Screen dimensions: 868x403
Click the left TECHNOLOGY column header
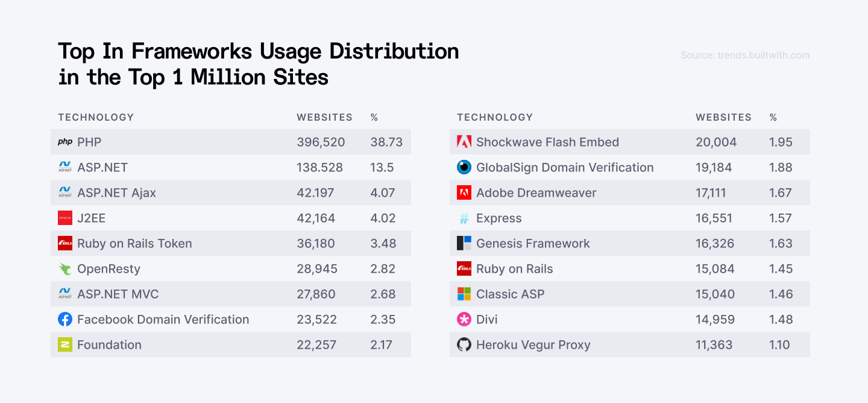(96, 118)
